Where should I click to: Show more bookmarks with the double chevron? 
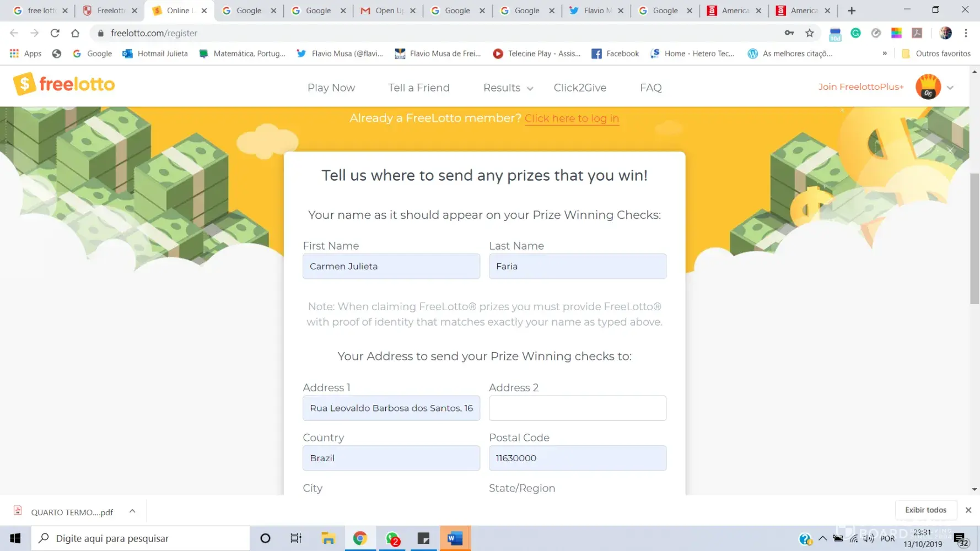click(885, 53)
